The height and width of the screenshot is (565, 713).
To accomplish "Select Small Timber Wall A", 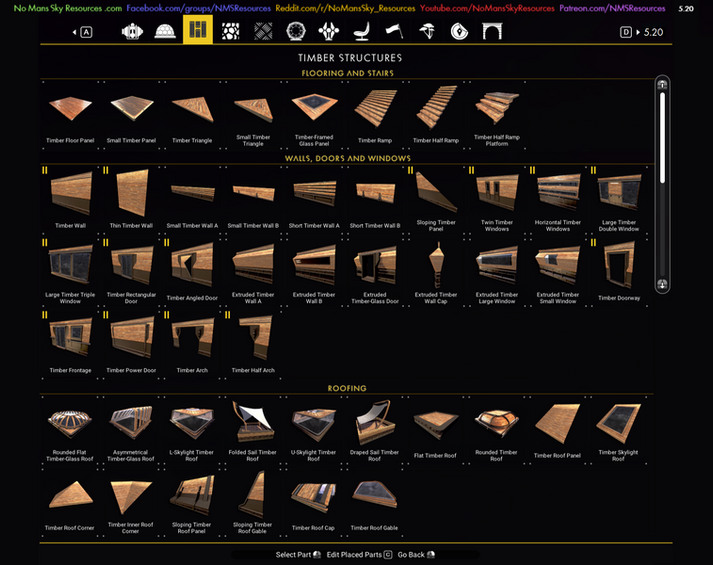I will 192,200.
